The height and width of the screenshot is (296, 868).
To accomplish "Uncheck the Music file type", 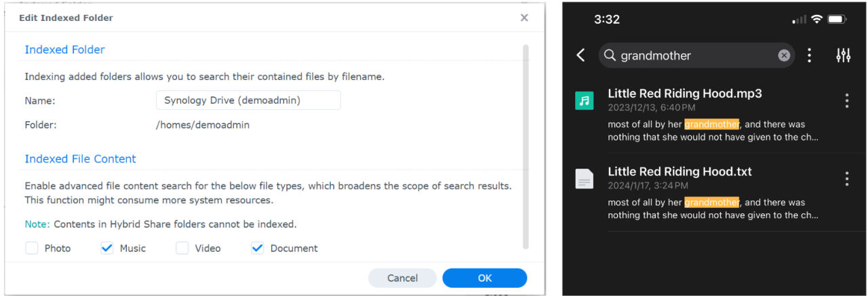I will (107, 249).
